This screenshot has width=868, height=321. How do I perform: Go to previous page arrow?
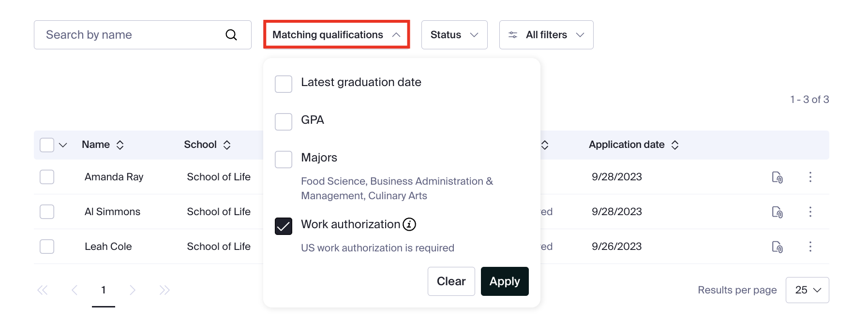point(74,290)
